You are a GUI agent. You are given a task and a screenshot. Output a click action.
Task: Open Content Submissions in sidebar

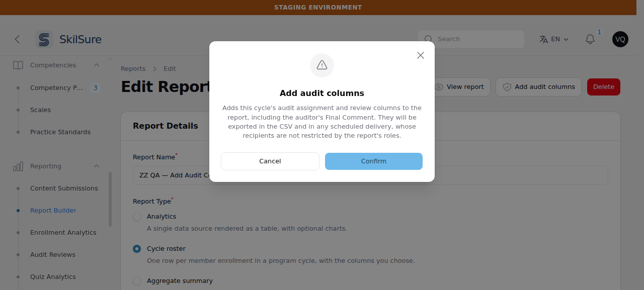point(64,188)
